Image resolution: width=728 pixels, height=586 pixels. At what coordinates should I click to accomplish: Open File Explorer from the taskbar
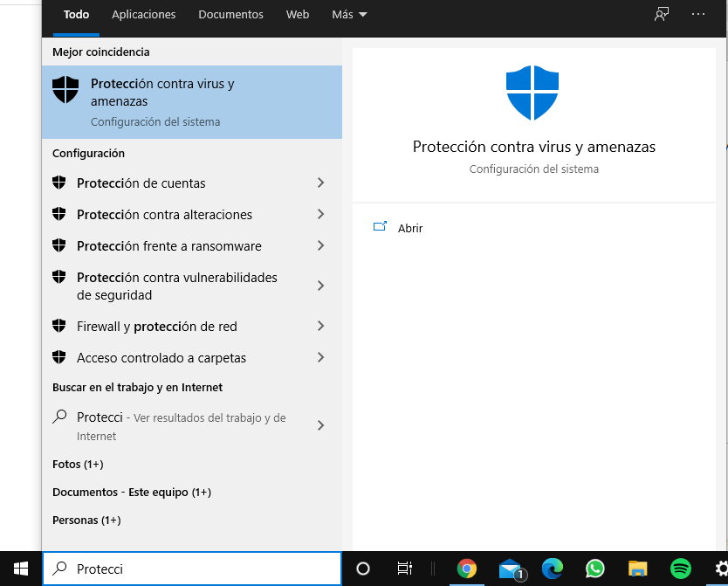pos(637,569)
